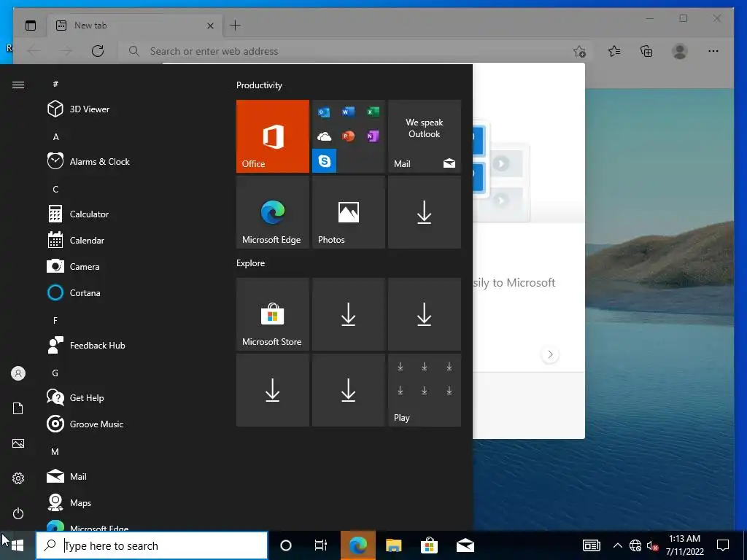This screenshot has width=747, height=560.
Task: Refresh the page in Edge
Action: 98,51
